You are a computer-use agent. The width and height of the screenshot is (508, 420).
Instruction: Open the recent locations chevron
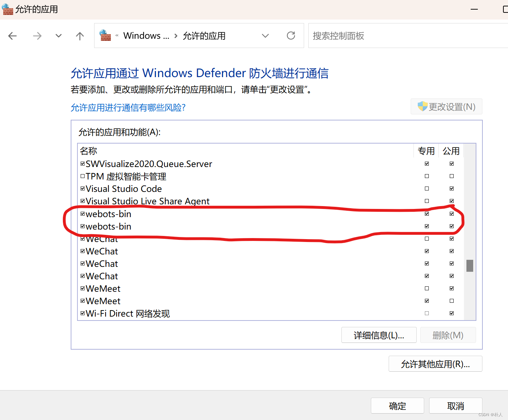[59, 36]
